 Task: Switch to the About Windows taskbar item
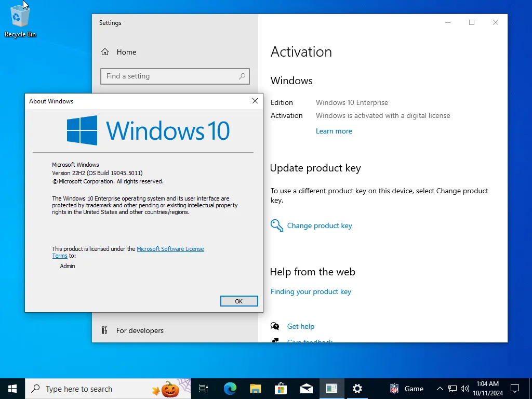click(x=331, y=389)
